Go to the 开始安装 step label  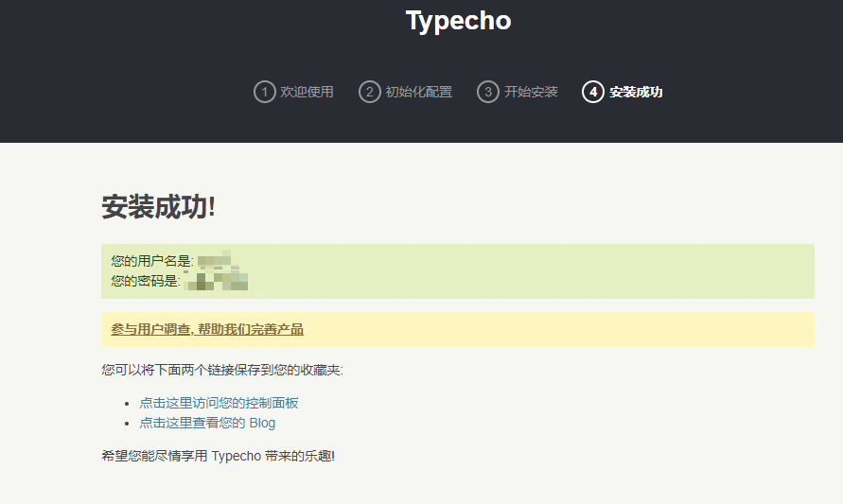point(531,92)
